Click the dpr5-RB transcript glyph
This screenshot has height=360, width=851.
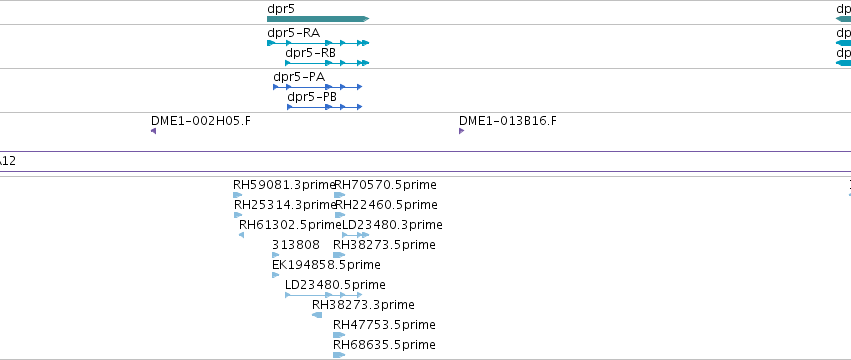(x=327, y=63)
